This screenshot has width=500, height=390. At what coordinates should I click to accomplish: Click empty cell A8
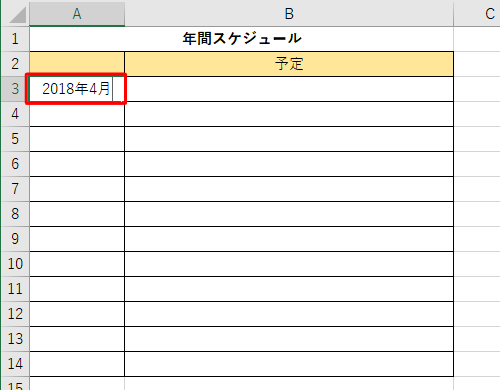[77, 214]
